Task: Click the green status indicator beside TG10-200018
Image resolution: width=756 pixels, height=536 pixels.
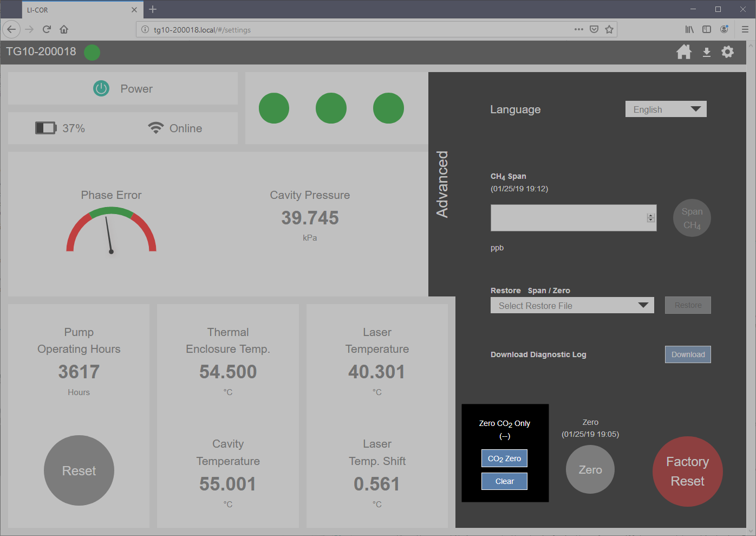Action: (92, 53)
